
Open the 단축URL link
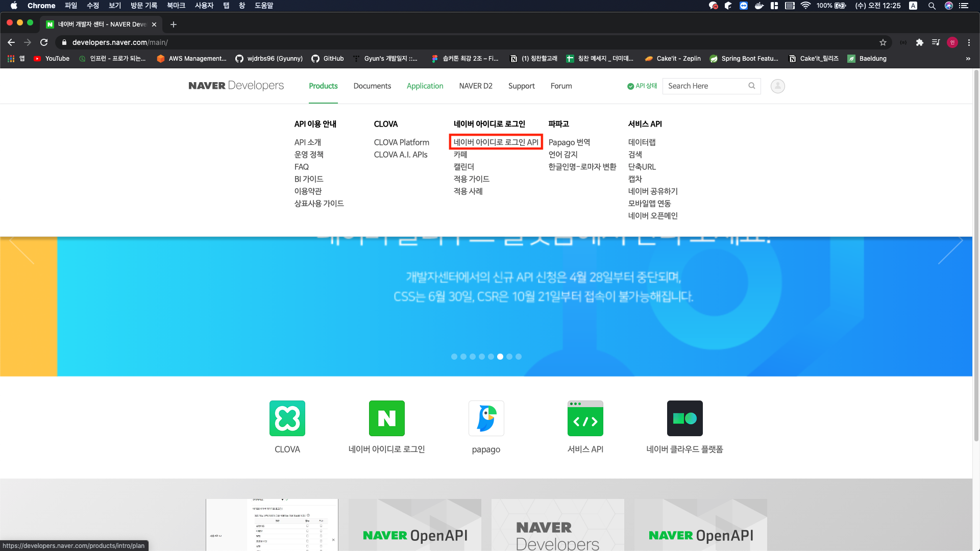642,167
